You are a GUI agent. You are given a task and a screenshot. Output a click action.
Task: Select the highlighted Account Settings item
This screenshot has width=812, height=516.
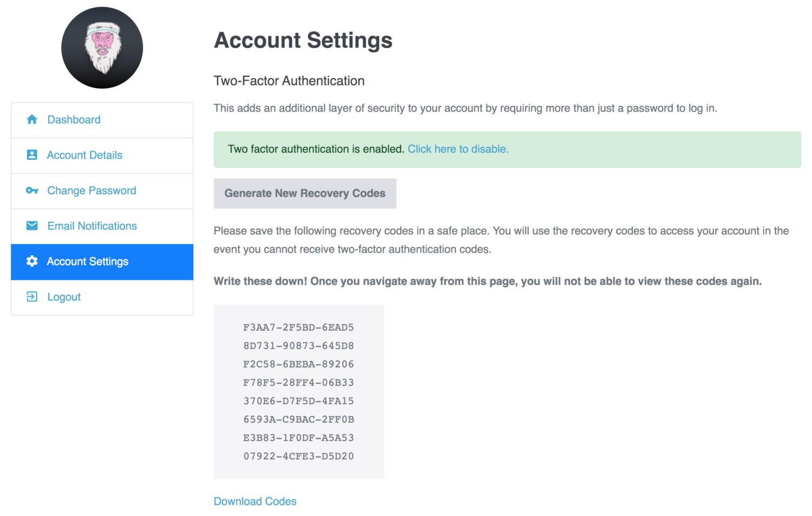[102, 262]
